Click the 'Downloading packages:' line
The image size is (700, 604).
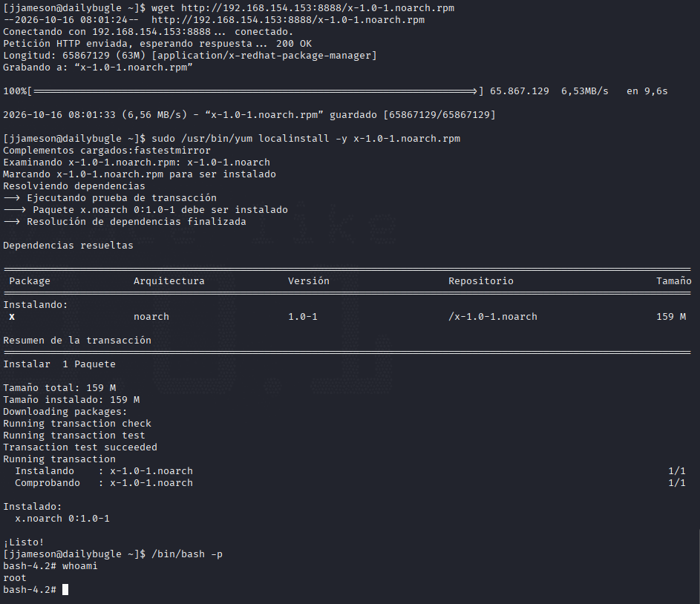[x=65, y=412]
